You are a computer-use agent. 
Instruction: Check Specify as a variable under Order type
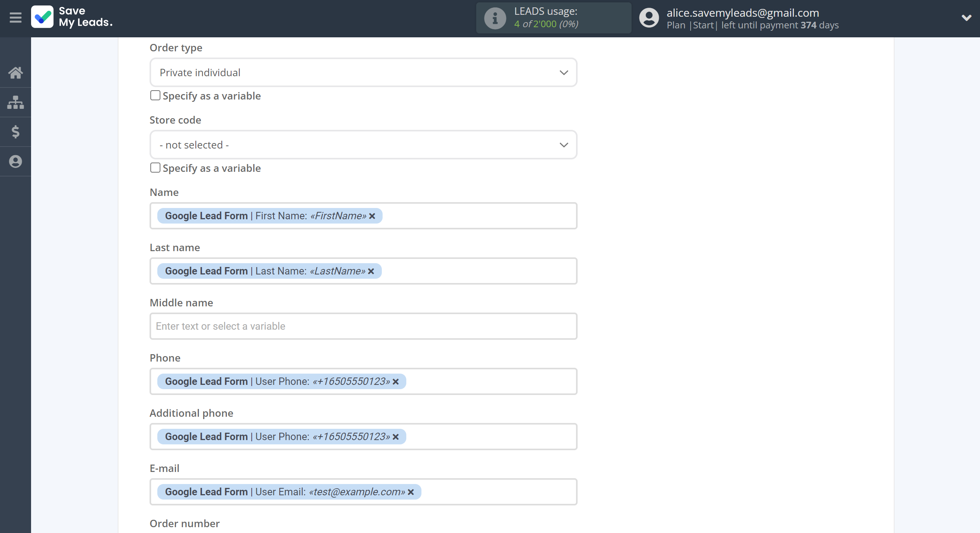pos(155,95)
